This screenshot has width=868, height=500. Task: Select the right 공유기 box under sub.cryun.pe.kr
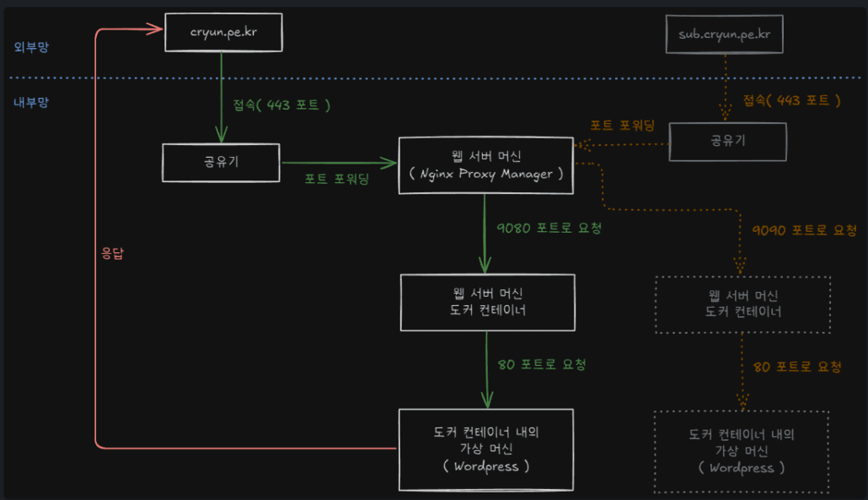point(727,142)
